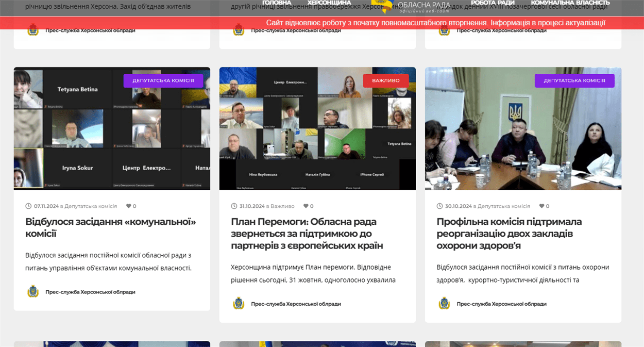Open article «Відбулося засідання «комунальної» комісії»
644x347 pixels.
pos(111,227)
